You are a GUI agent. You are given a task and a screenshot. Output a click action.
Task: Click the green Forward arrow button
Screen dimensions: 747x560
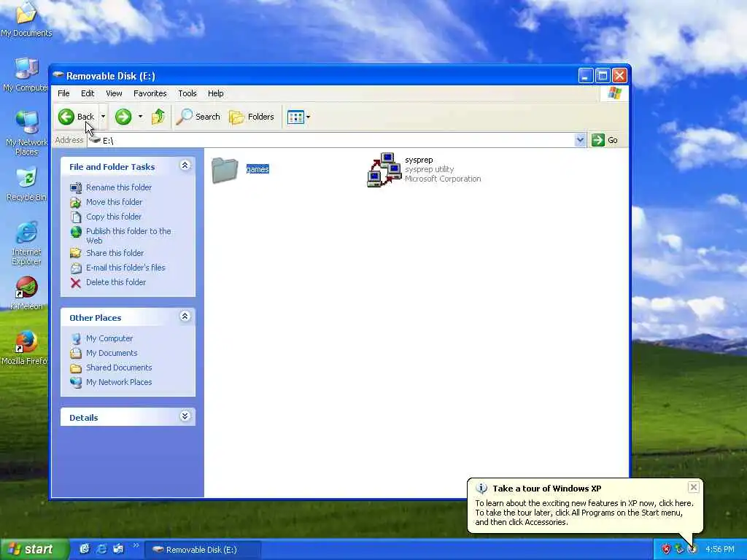tap(123, 117)
